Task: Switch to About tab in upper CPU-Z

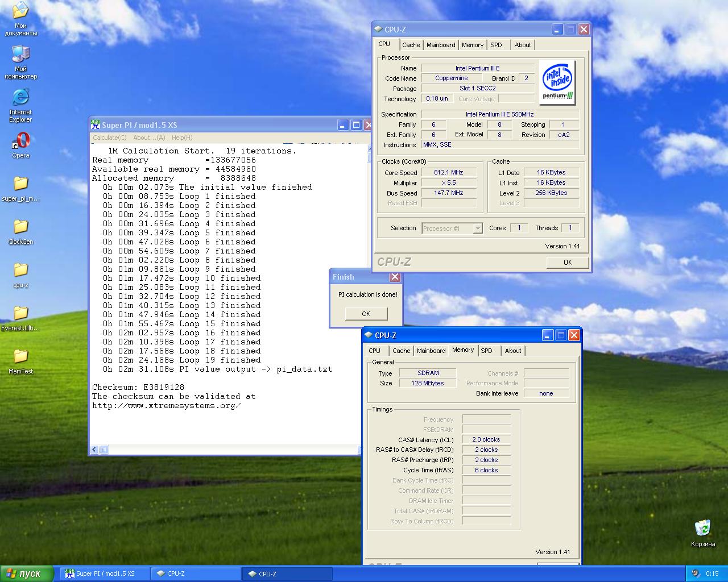Action: (523, 45)
